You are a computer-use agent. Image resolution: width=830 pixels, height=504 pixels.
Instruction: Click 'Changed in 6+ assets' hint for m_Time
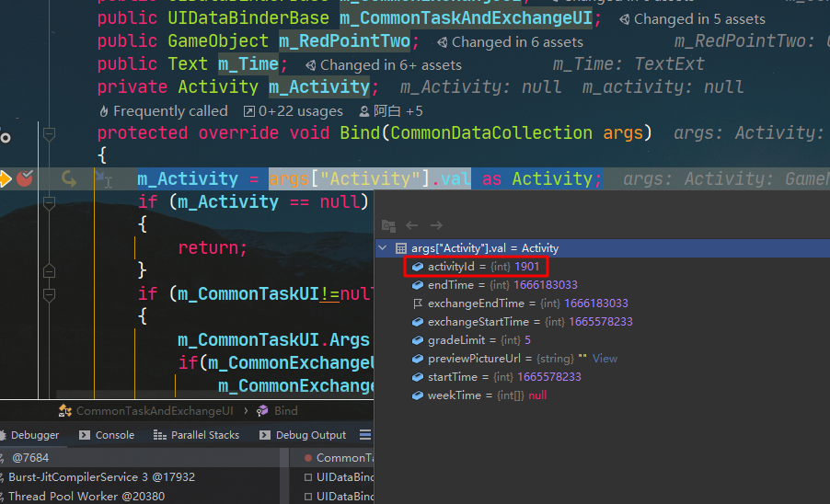pos(391,65)
